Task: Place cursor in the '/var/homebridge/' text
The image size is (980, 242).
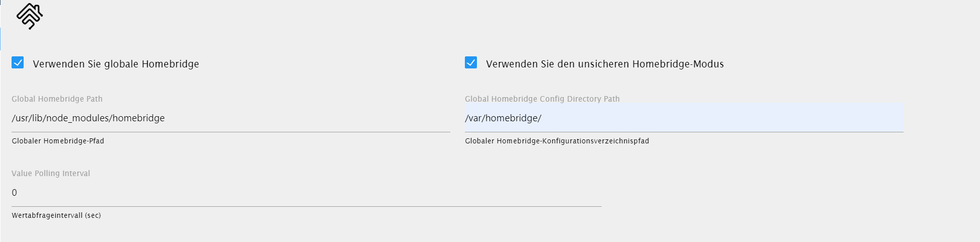Action: (503, 118)
